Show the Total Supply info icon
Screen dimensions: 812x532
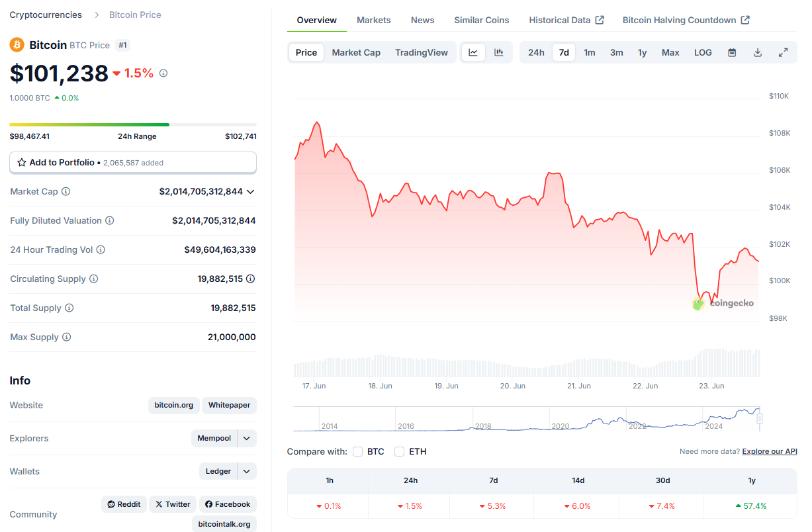click(69, 308)
